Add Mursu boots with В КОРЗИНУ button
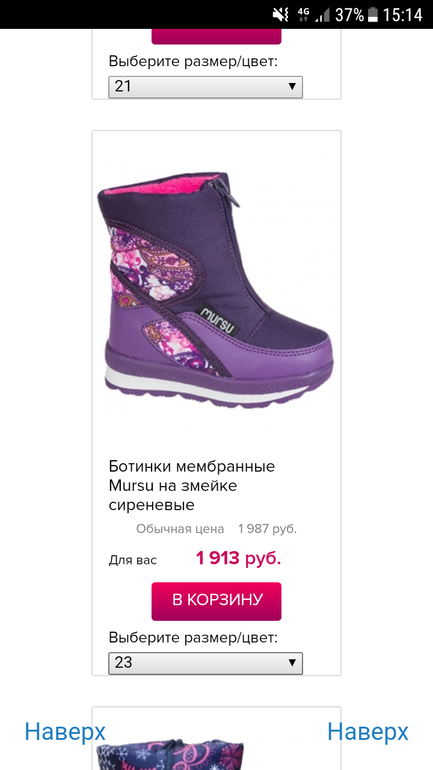Image resolution: width=433 pixels, height=770 pixels. coord(216,601)
